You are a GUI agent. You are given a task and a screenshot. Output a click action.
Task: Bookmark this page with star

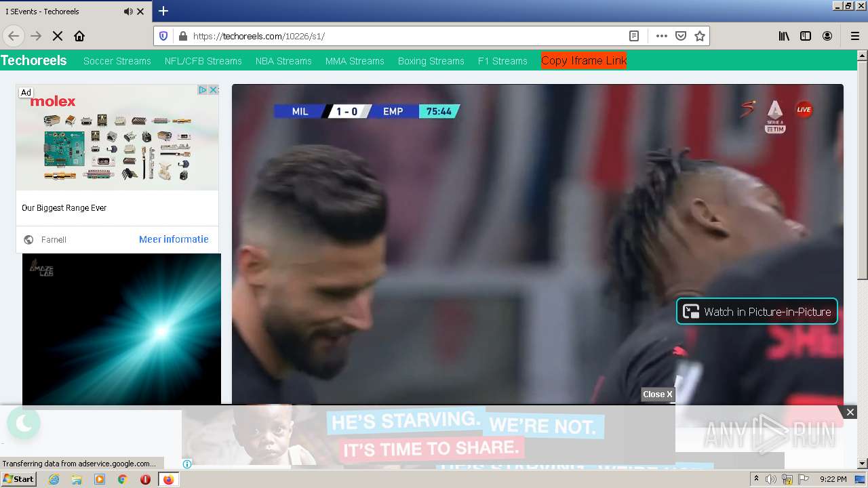pyautogui.click(x=700, y=36)
